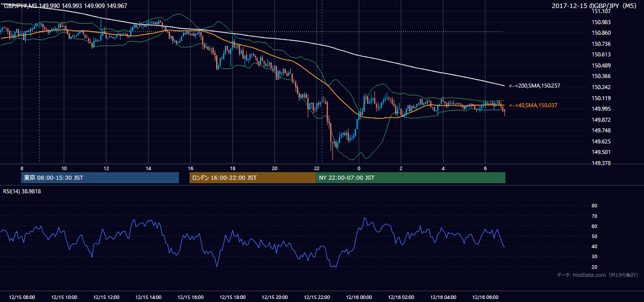Click hour tick 14 under the price chart
This screenshot has width=644, height=302.
(148, 168)
